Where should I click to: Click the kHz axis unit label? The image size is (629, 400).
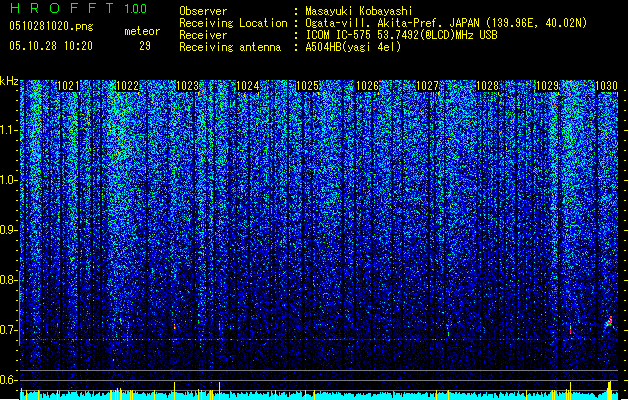tap(9, 81)
